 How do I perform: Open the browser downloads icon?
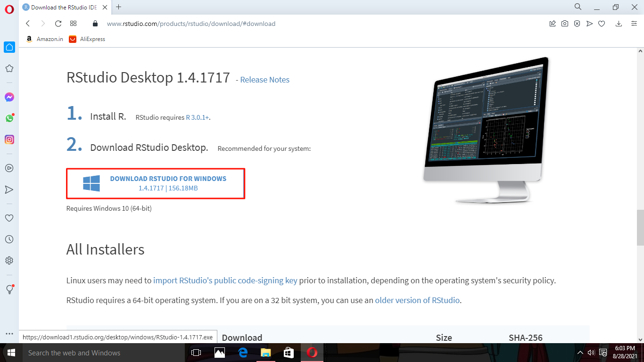tap(619, 24)
